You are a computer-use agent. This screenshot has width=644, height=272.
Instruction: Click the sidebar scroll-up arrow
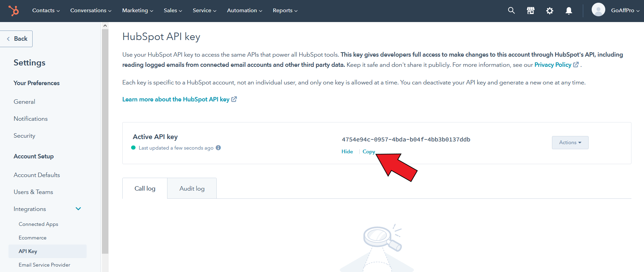(x=105, y=25)
